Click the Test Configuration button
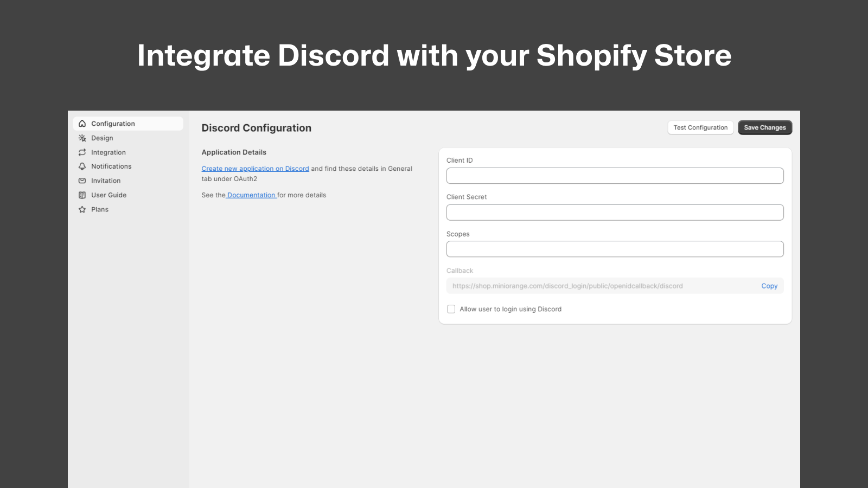The image size is (868, 488). coord(700,127)
